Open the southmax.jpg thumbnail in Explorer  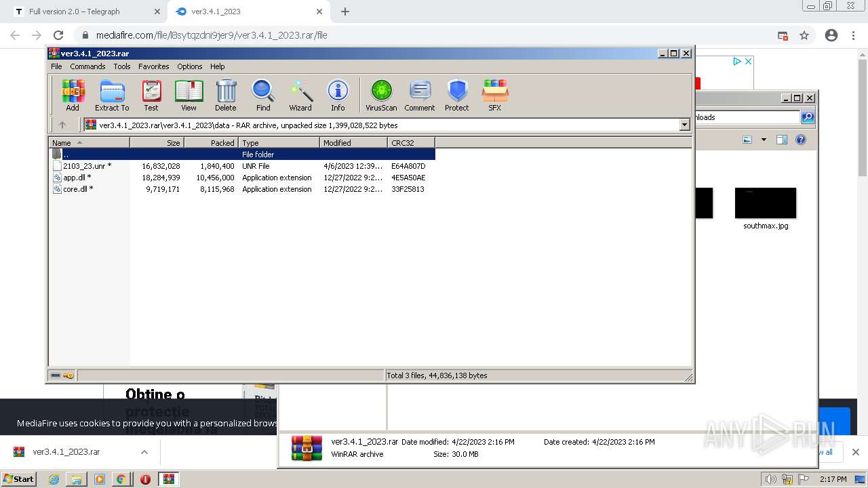tap(766, 203)
